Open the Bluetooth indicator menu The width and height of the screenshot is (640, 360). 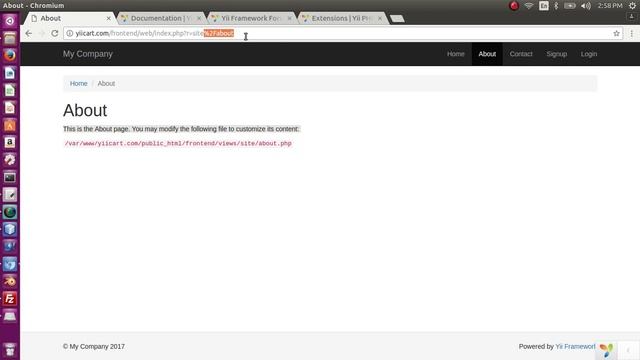[556, 6]
